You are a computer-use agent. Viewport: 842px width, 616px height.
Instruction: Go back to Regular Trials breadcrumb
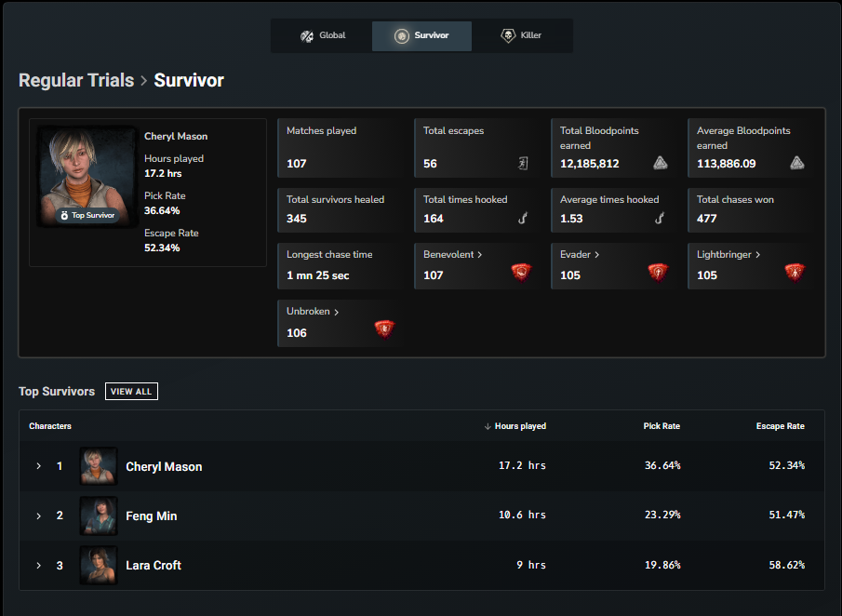point(76,80)
